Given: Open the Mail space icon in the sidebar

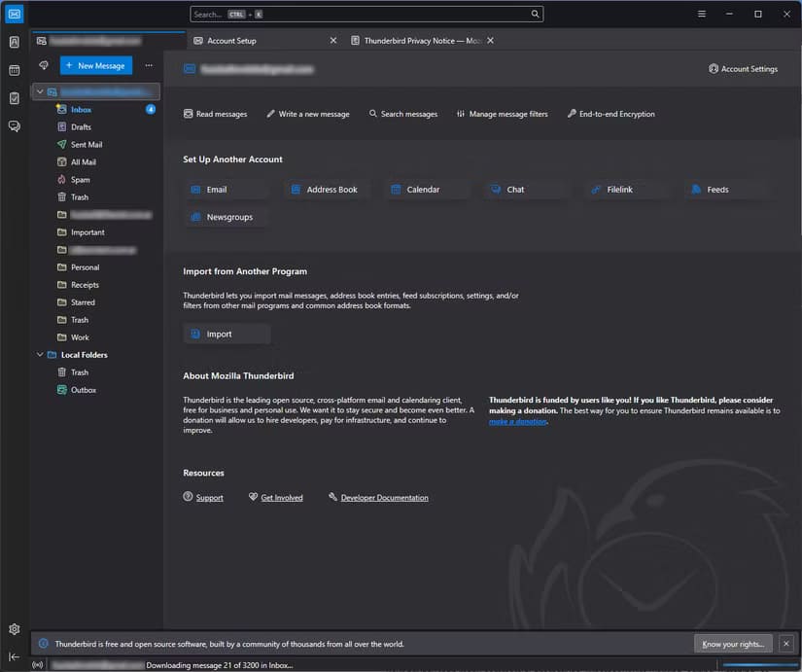Looking at the screenshot, I should pyautogui.click(x=15, y=14).
